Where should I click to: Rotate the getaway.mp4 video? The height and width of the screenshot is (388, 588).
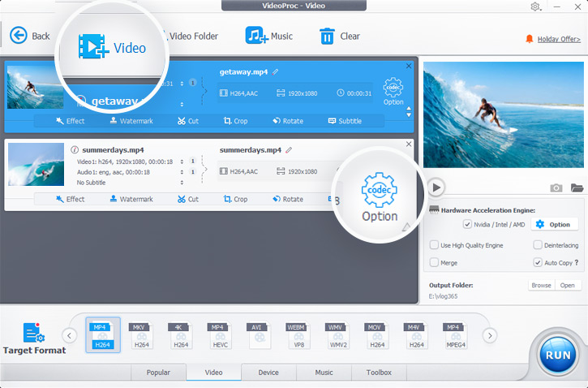click(x=288, y=121)
